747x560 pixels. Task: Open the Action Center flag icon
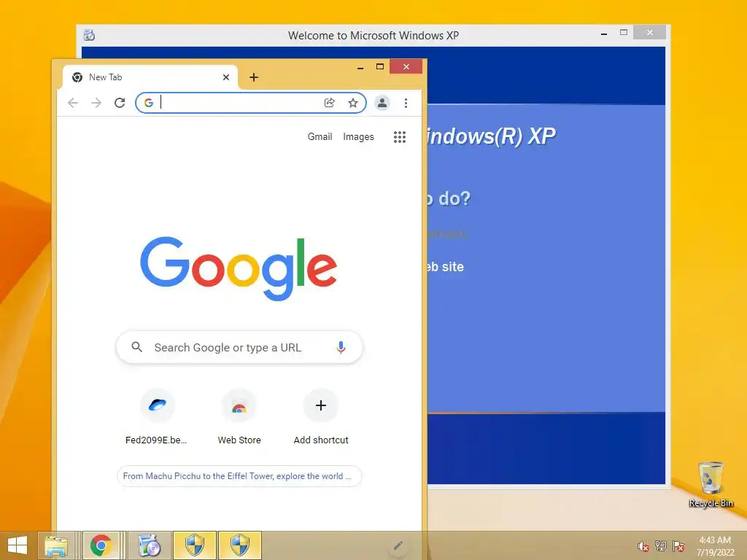pyautogui.click(x=678, y=546)
